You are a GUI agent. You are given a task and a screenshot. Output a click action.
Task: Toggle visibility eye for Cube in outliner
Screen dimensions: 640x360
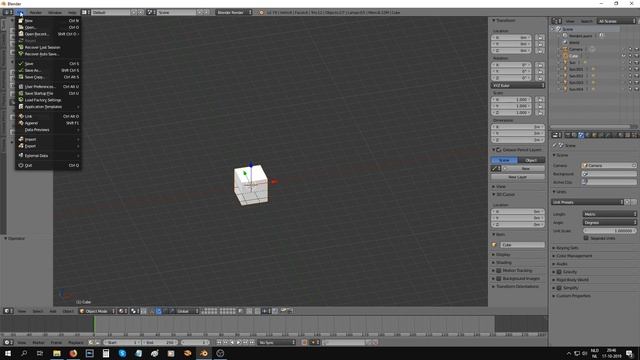(x=624, y=56)
